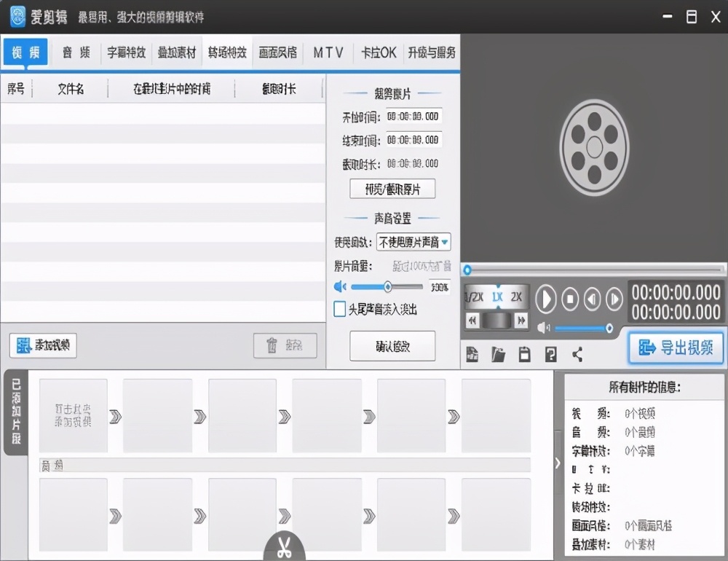728x561 pixels.
Task: Mute audio via the speaker icon
Action: (x=542, y=328)
